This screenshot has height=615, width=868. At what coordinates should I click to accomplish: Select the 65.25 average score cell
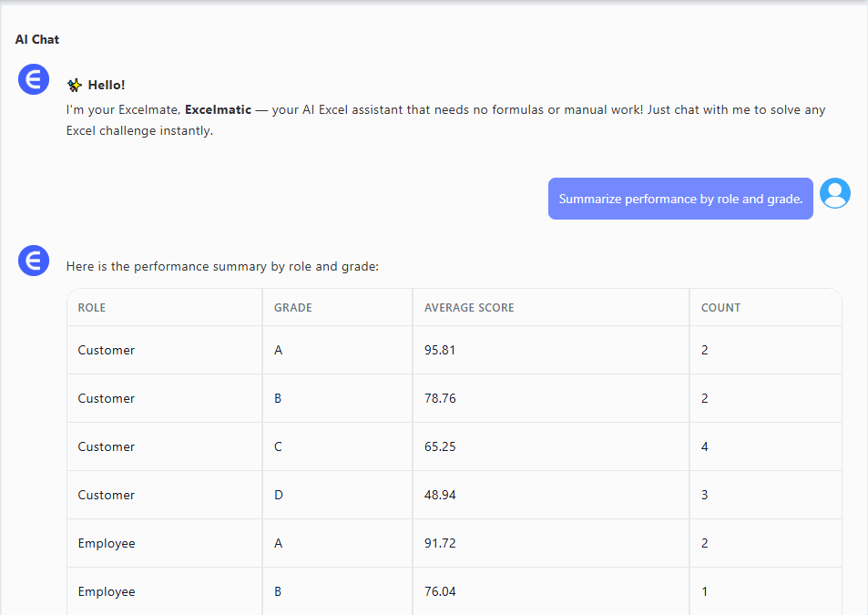tap(440, 446)
